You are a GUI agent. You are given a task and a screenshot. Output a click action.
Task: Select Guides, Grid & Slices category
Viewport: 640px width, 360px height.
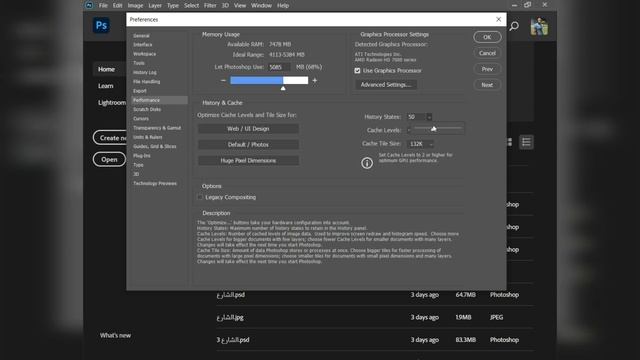[155, 147]
